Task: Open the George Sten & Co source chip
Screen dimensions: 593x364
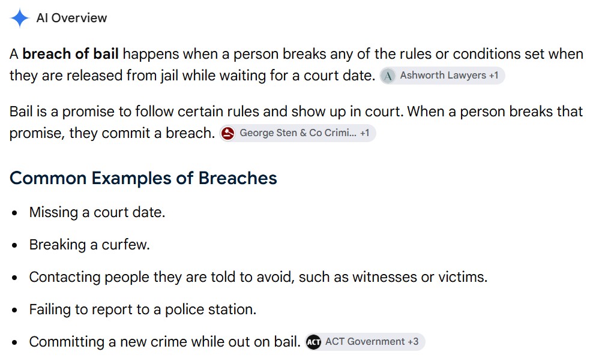Action: point(298,133)
